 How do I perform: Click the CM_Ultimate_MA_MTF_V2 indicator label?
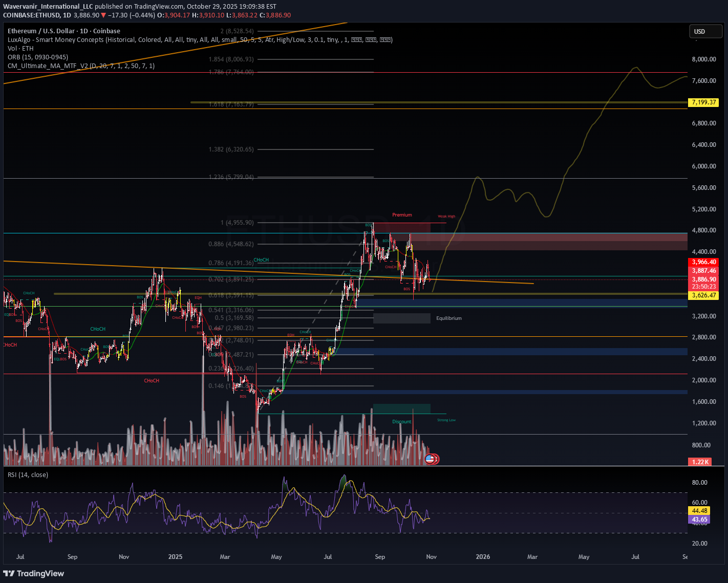[x=81, y=66]
